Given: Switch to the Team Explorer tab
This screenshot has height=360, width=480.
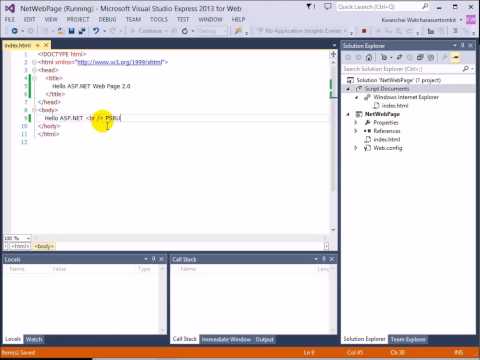Looking at the screenshot, I should (x=408, y=340).
